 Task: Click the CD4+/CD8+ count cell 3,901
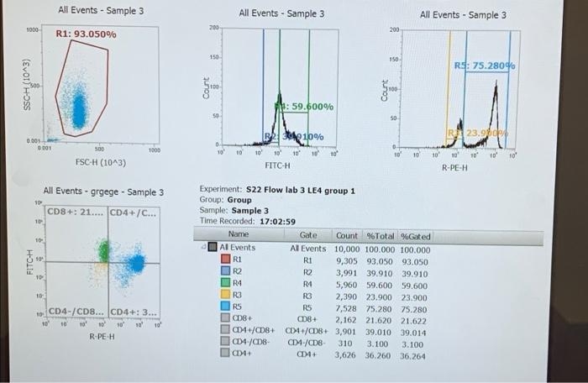point(345,332)
